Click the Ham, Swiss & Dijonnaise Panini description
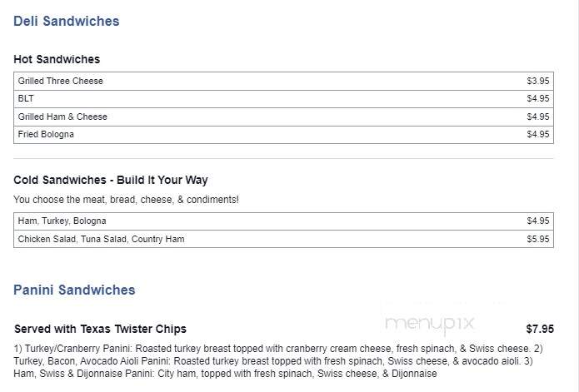 tap(225, 374)
